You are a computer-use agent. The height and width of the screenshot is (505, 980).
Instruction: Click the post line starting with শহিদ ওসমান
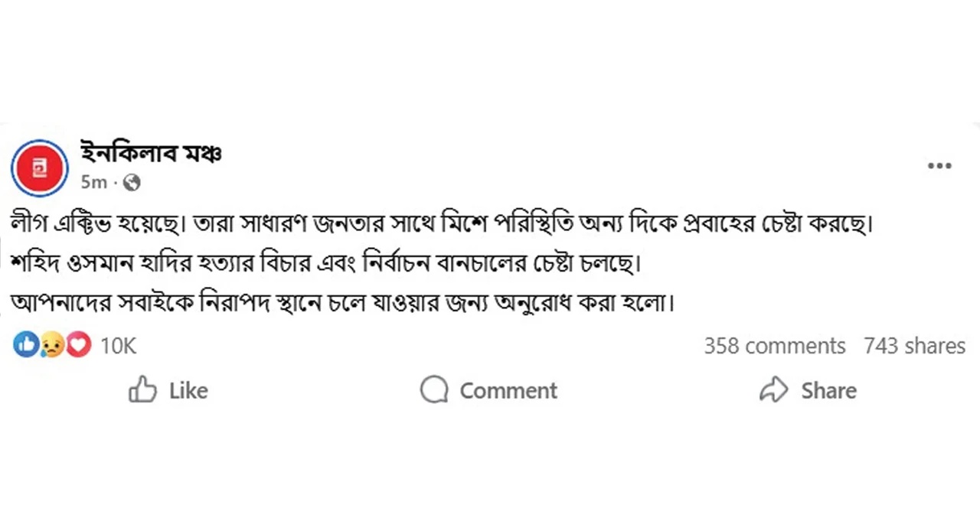[325, 264]
